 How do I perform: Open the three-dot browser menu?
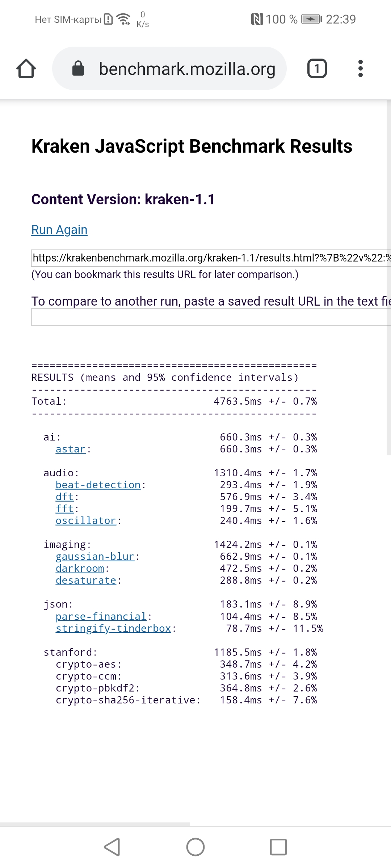[360, 68]
